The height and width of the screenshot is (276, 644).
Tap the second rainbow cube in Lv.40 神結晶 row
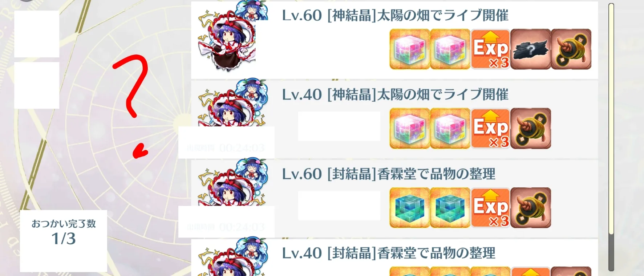click(x=450, y=128)
